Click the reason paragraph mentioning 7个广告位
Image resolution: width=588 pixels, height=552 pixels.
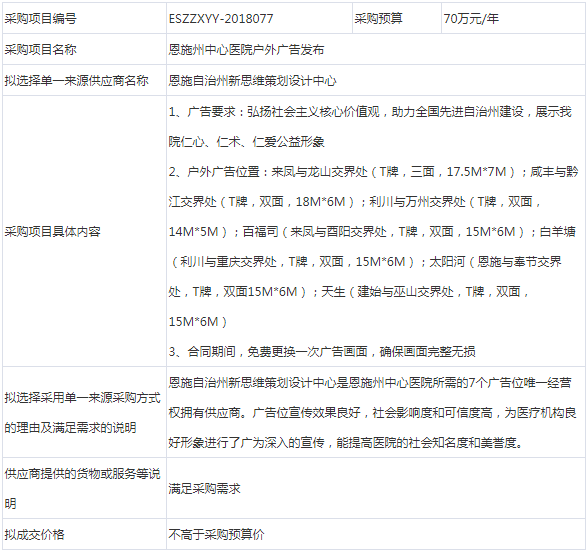pyautogui.click(x=372, y=413)
